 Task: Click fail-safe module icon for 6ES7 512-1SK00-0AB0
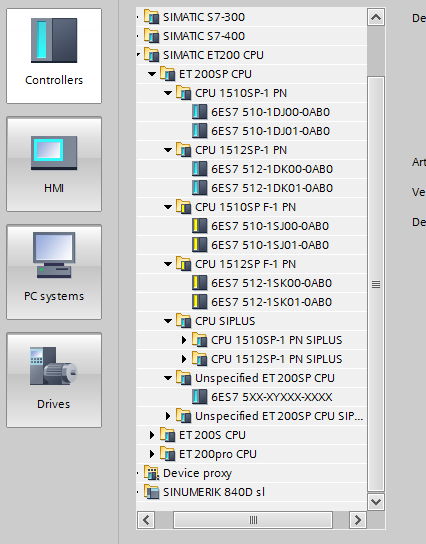(x=199, y=283)
